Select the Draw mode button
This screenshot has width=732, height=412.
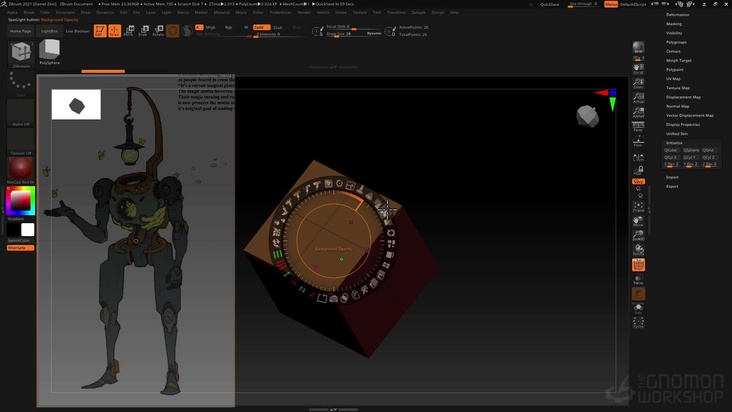[114, 31]
